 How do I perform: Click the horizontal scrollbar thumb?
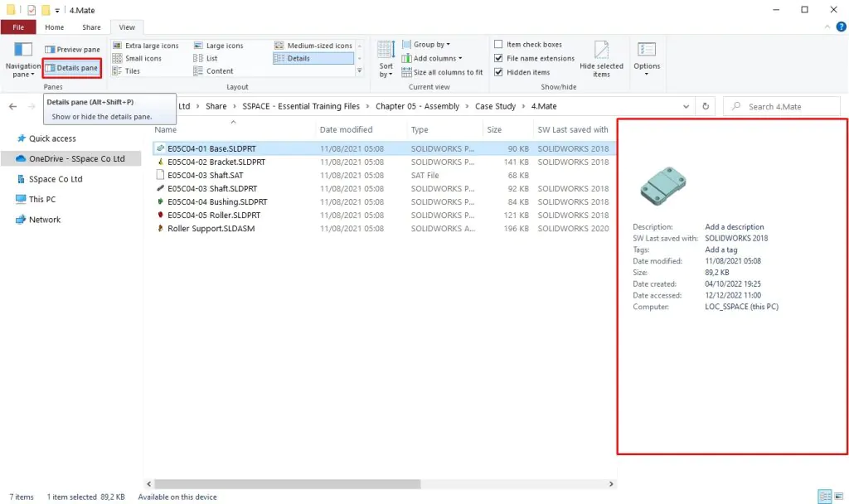[x=288, y=484]
